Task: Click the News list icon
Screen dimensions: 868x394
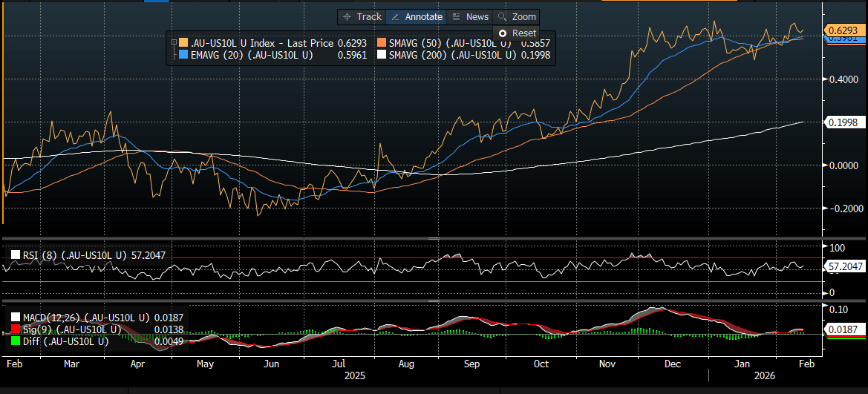Action: 456,17
